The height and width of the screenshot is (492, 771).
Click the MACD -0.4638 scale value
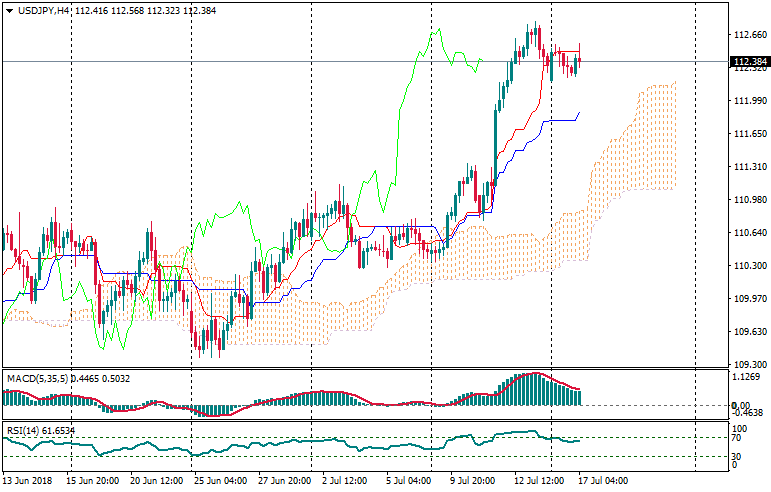pyautogui.click(x=747, y=412)
